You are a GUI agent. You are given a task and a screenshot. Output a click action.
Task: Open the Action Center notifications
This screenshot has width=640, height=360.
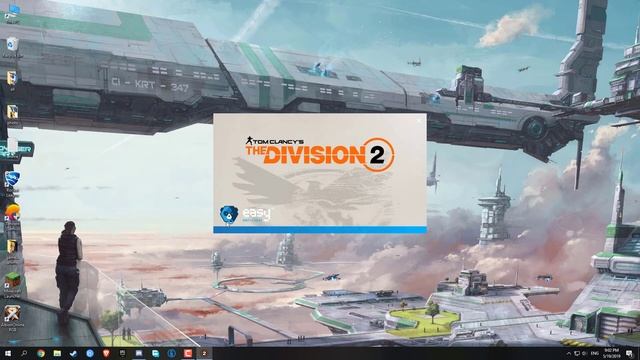click(x=629, y=353)
